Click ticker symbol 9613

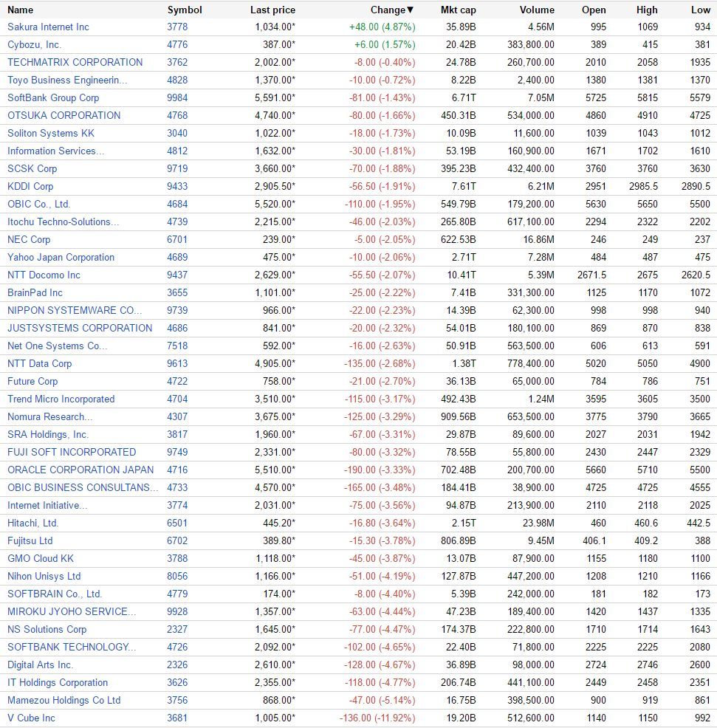[x=177, y=363]
